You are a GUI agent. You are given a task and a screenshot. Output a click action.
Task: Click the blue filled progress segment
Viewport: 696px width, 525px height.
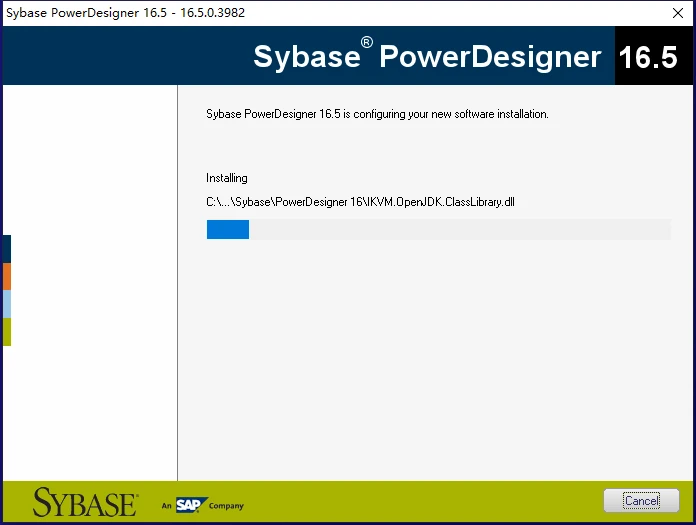click(228, 229)
